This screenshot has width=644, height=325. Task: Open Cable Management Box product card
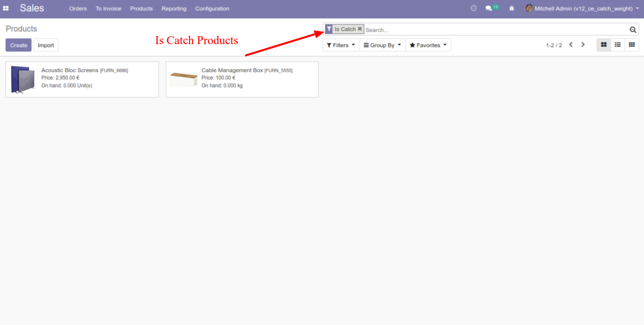coord(242,79)
